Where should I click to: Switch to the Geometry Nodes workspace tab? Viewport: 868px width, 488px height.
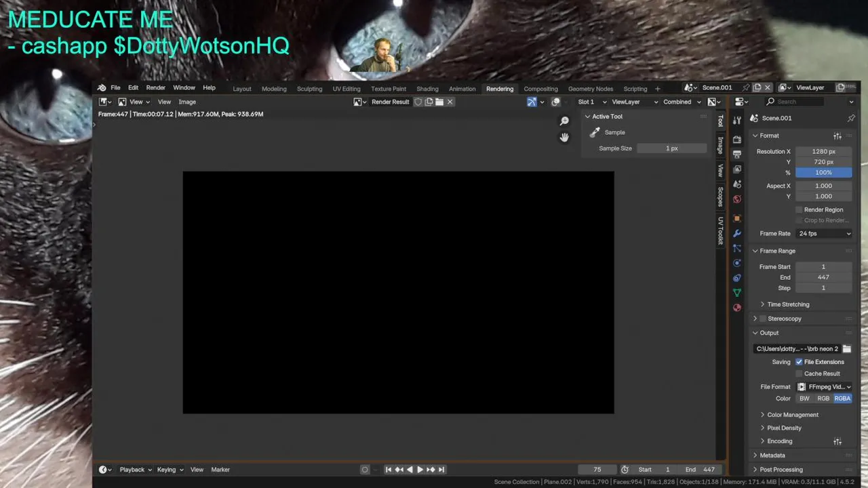point(591,89)
